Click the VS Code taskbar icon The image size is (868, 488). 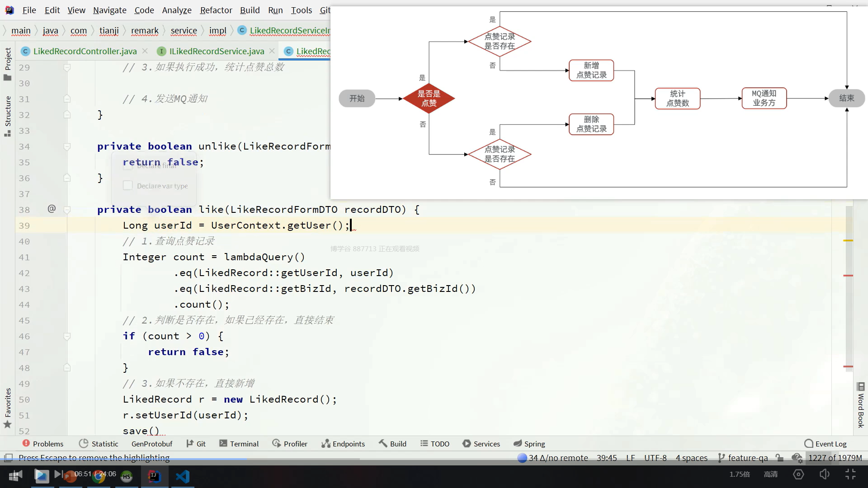pyautogui.click(x=183, y=476)
